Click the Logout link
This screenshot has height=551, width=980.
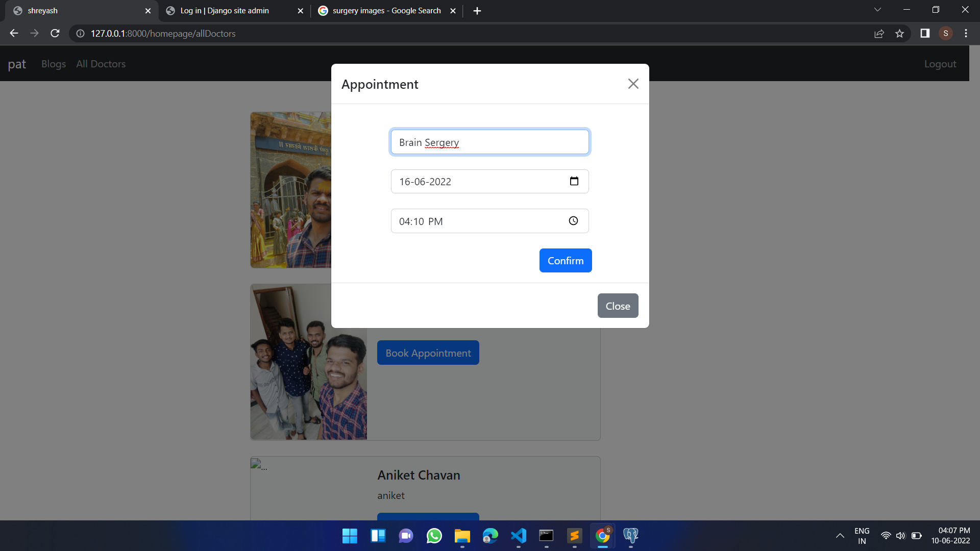tap(940, 63)
